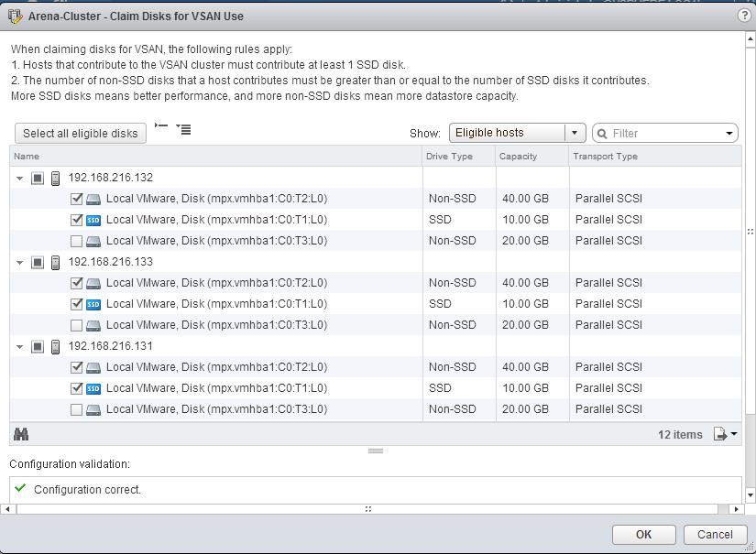Click the export list icon

click(x=720, y=433)
